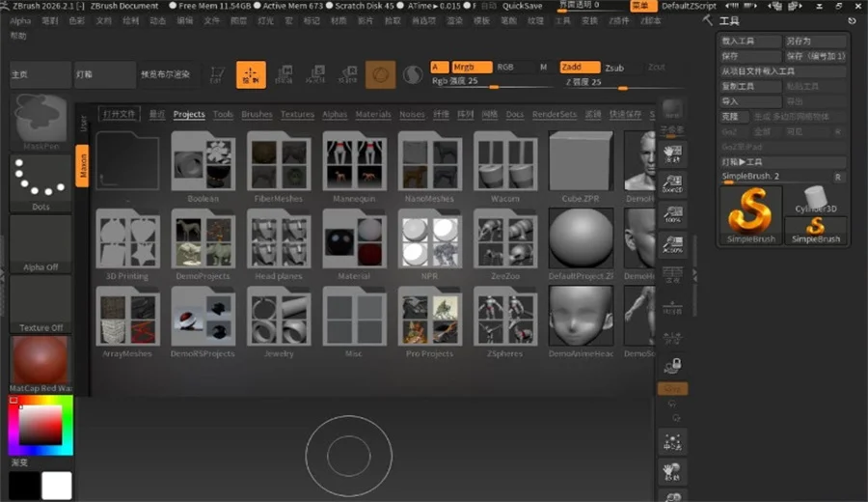Select the small SimpleBrush tool thumbnail

click(815, 230)
